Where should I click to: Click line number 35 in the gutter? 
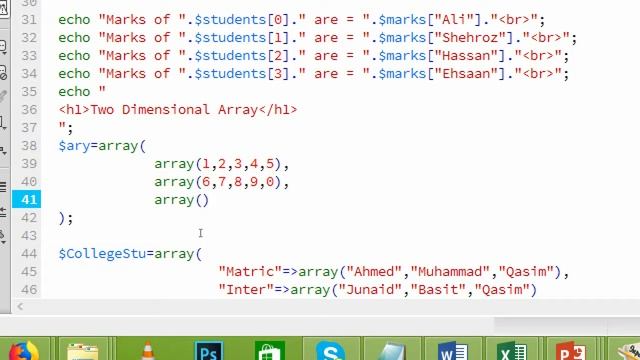point(29,91)
